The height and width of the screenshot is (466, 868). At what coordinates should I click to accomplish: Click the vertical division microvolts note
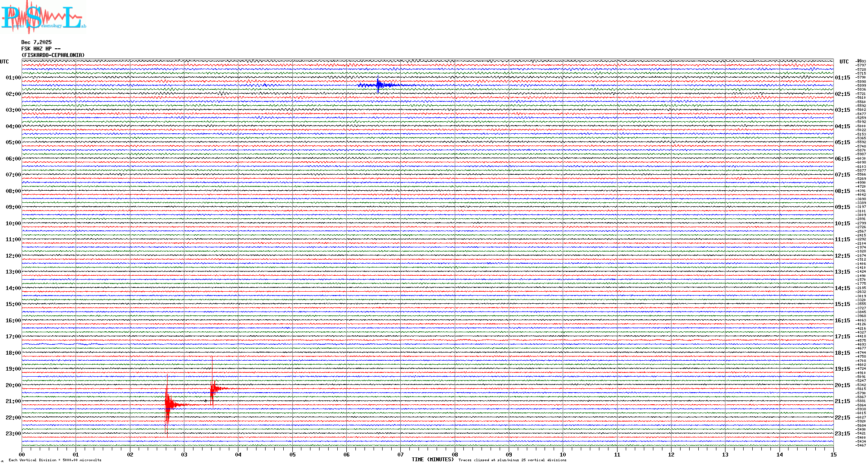[55, 460]
